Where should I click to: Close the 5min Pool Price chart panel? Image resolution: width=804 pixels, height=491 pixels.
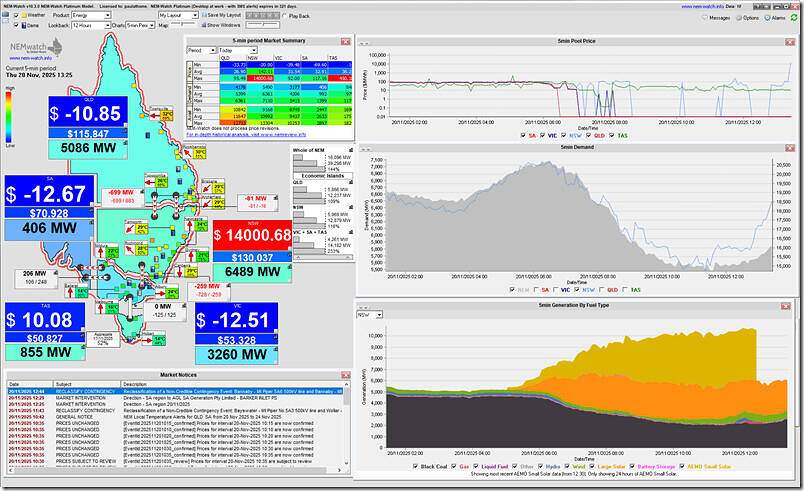tap(790, 42)
